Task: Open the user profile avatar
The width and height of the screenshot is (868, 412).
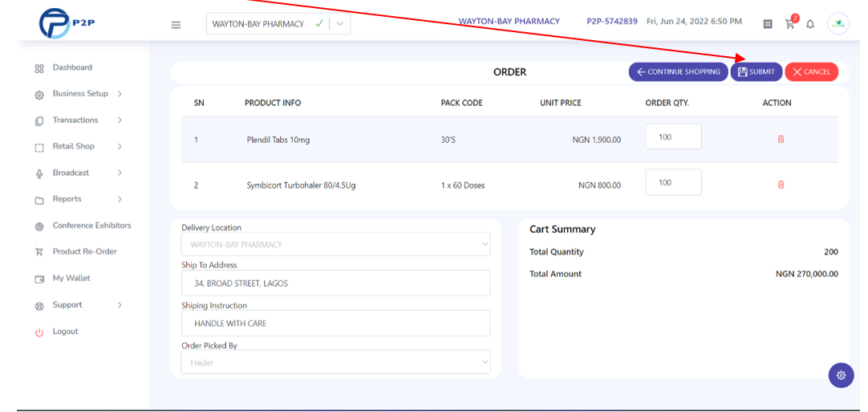Action: [838, 24]
